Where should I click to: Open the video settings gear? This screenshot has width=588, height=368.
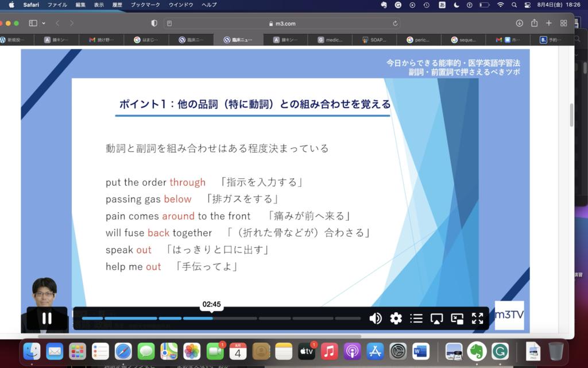point(396,319)
